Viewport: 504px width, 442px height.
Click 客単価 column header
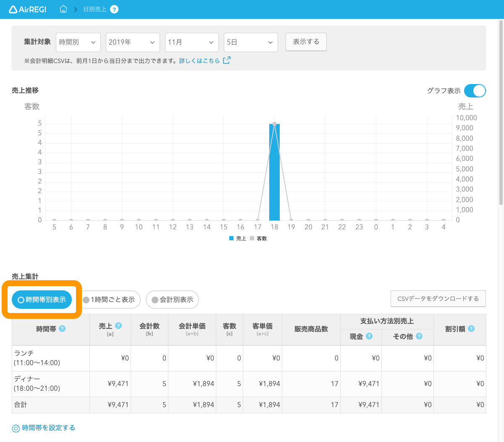262,329
